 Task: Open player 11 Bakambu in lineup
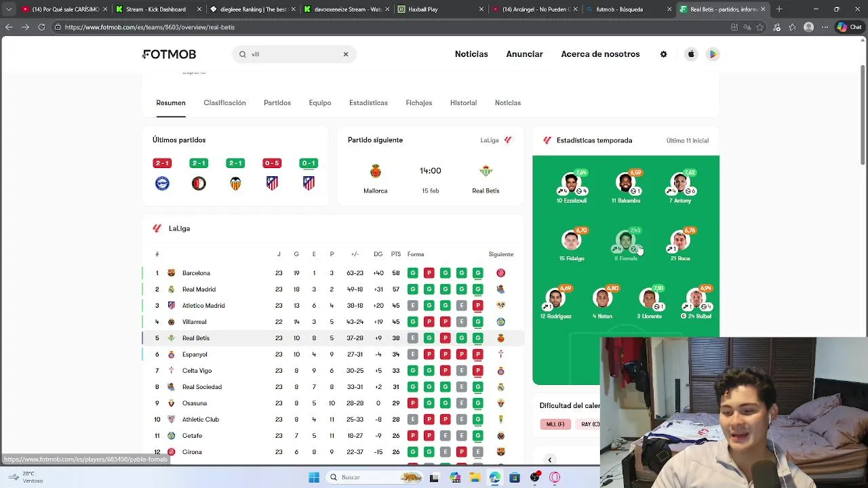click(x=625, y=187)
